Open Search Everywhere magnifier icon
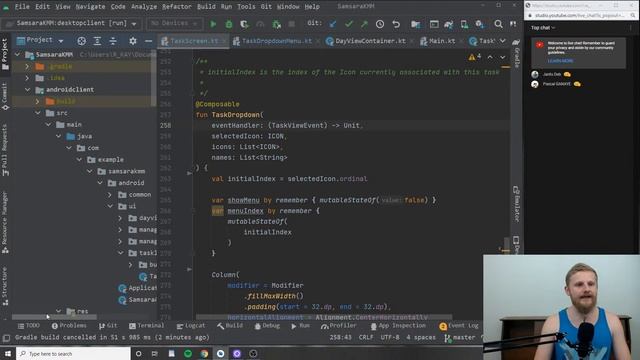The width and height of the screenshot is (640, 360). (498, 24)
